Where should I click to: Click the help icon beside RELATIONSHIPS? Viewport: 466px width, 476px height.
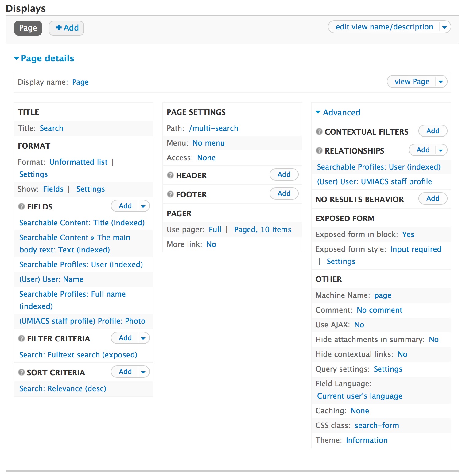319,150
